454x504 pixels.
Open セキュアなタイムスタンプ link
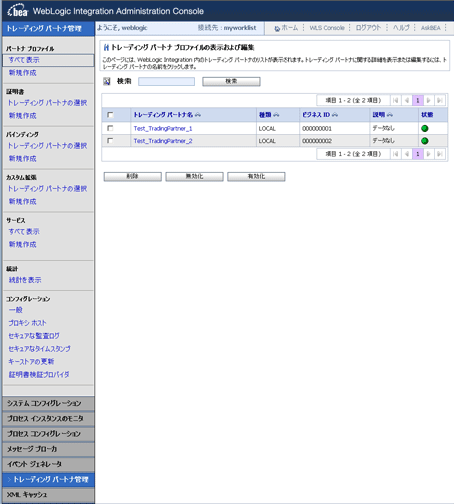coord(40,349)
